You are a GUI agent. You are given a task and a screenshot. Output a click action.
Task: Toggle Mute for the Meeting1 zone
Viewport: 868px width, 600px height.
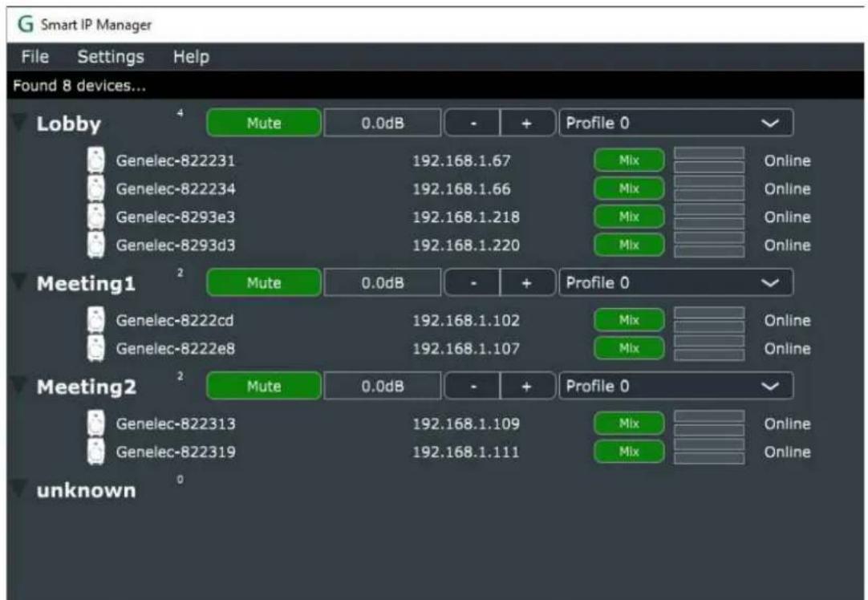pyautogui.click(x=264, y=283)
